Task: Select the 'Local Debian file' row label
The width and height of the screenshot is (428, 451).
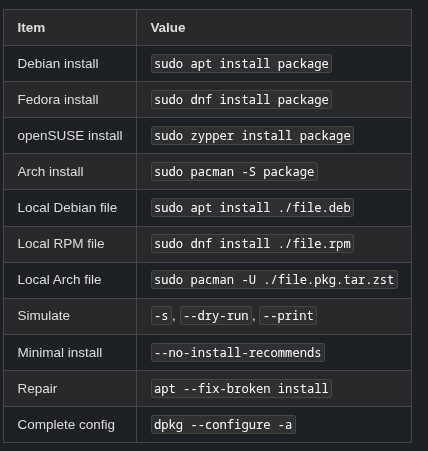Action: pos(67,208)
